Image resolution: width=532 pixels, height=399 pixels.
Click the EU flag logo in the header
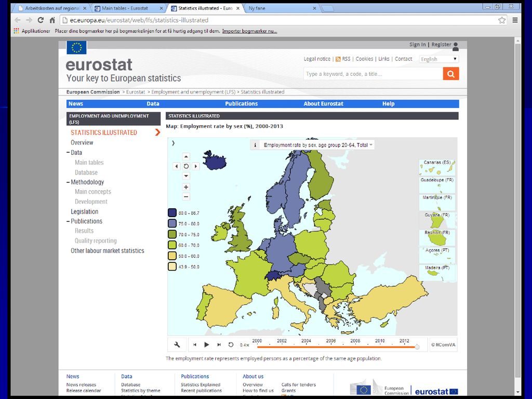(x=77, y=47)
